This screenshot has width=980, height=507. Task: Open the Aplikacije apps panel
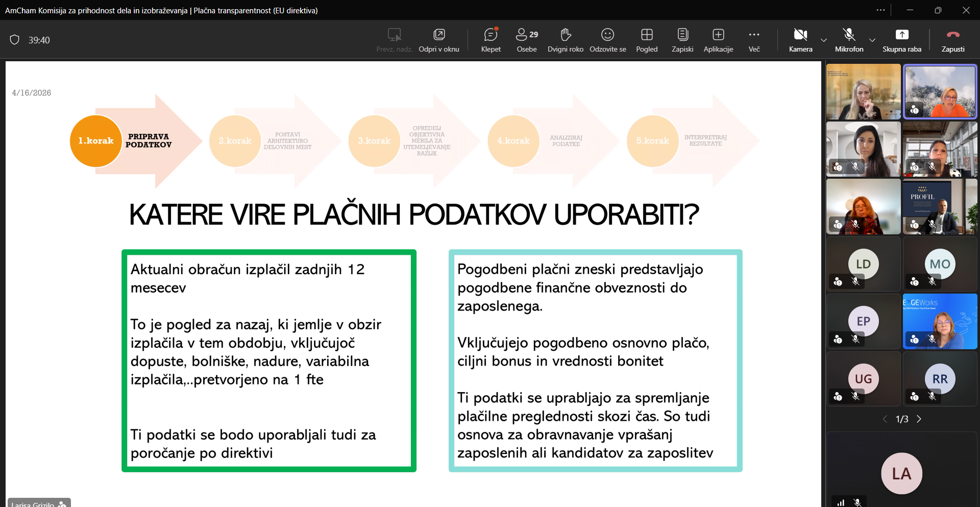click(718, 40)
